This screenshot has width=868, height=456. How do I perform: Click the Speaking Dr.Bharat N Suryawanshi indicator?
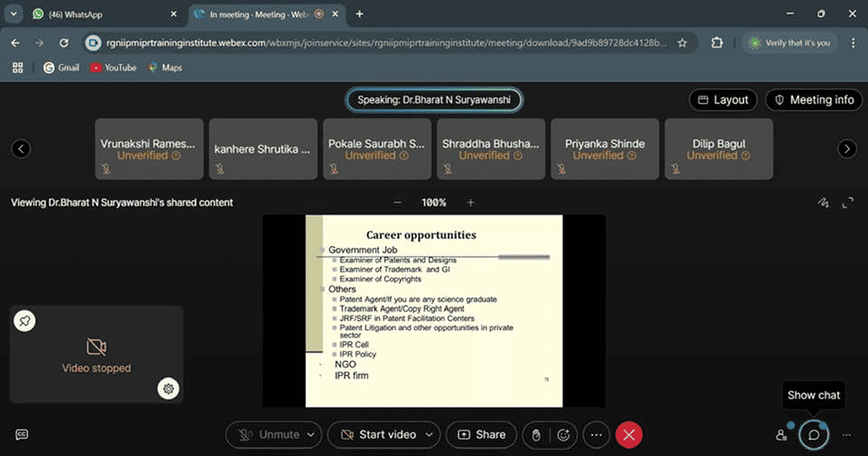(434, 100)
